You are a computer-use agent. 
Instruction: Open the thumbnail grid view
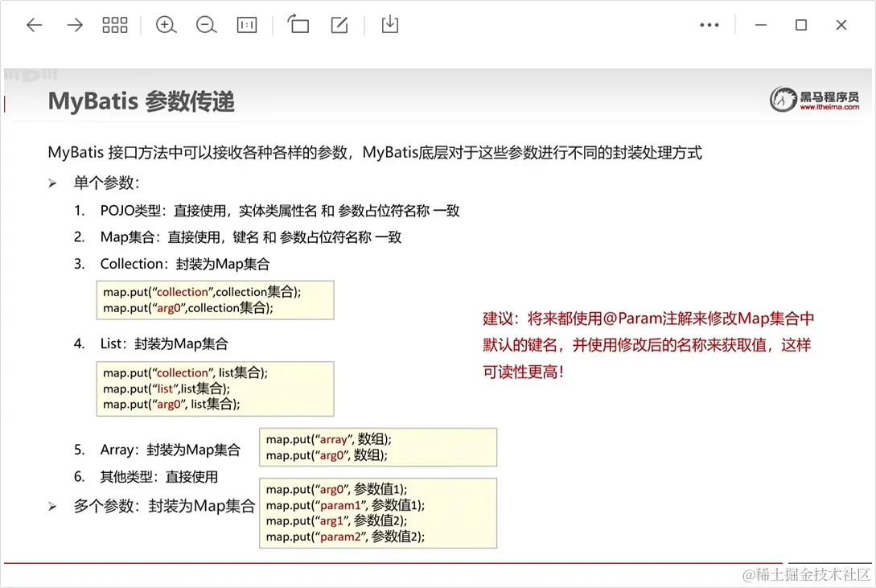(115, 25)
